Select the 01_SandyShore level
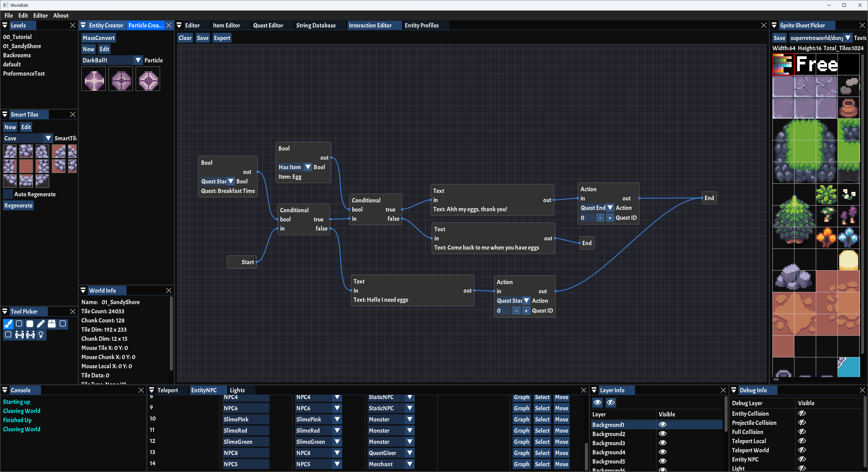868x472 pixels. [22, 46]
